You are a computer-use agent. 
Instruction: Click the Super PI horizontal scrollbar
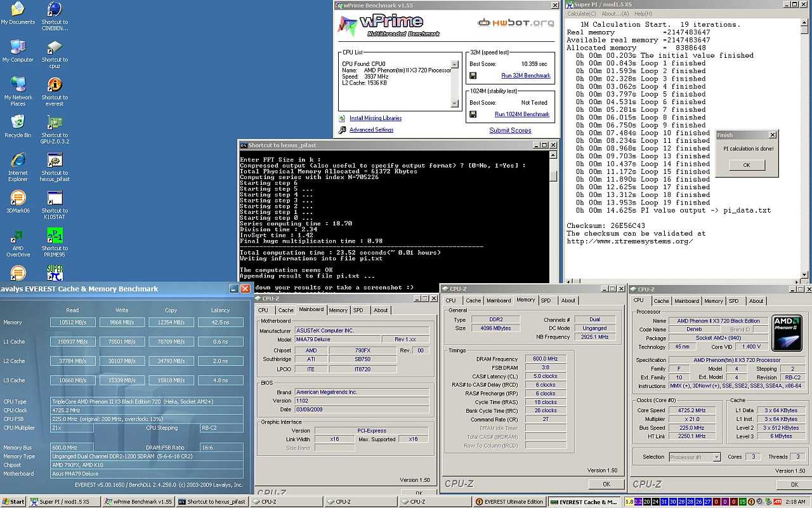tap(683, 280)
